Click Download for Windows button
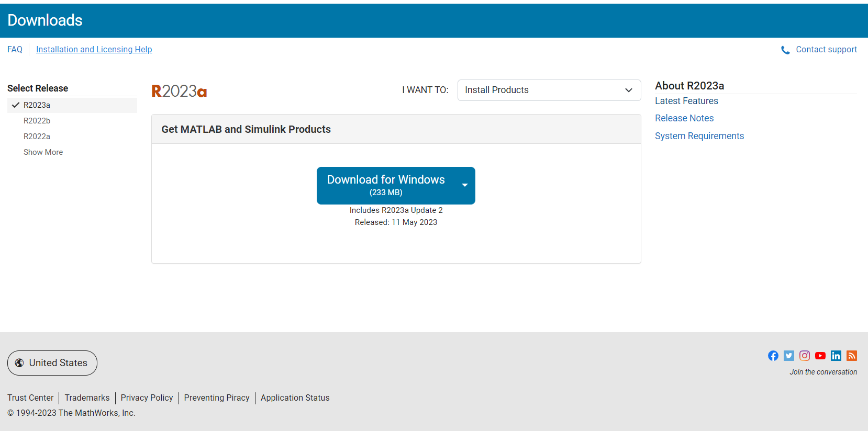The width and height of the screenshot is (868, 431). tap(386, 185)
